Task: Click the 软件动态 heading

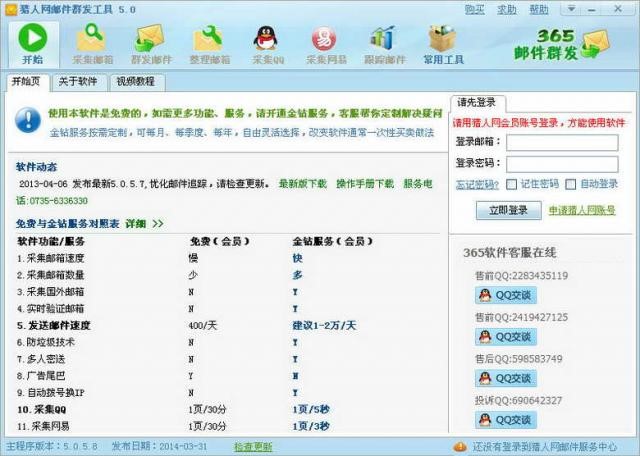Action: coord(36,167)
